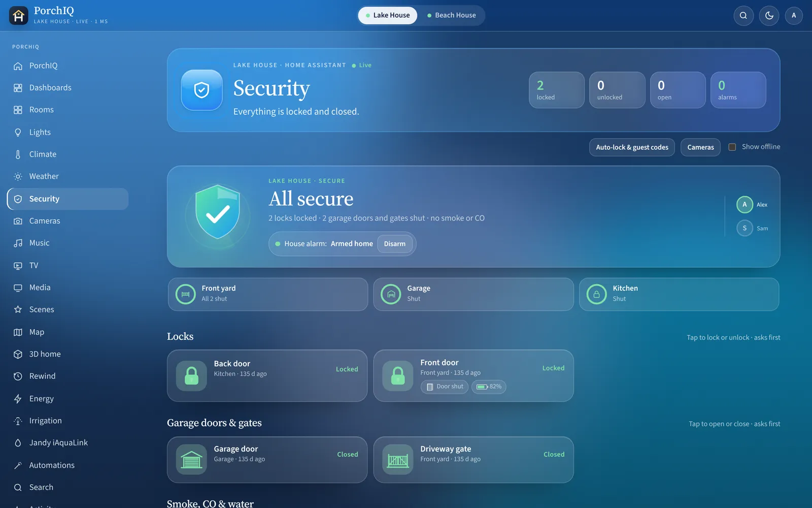Open the account avatar menu labeled A
This screenshot has height=508, width=812.
[794, 16]
